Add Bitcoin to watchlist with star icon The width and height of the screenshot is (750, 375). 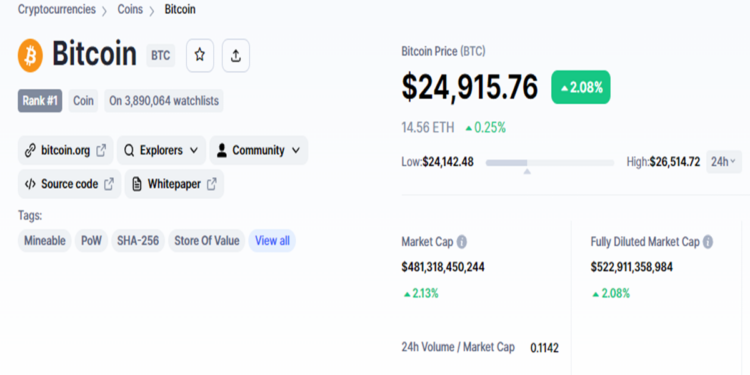point(200,55)
